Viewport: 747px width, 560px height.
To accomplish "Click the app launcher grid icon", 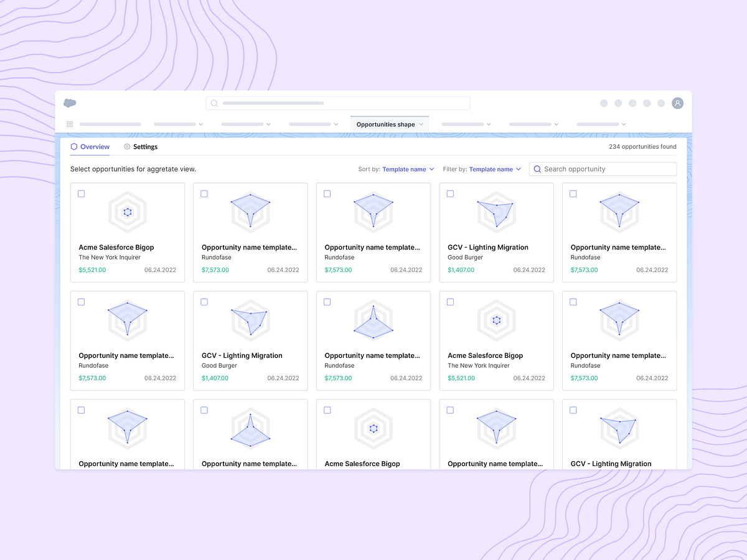I will pyautogui.click(x=70, y=124).
